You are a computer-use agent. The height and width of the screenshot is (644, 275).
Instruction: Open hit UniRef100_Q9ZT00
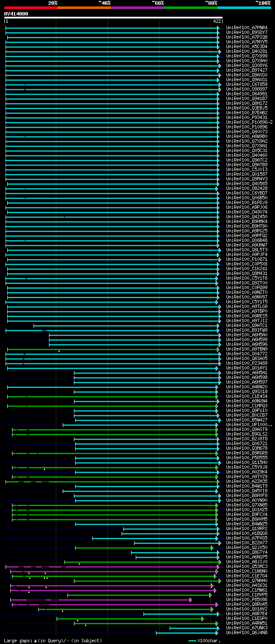pyautogui.click(x=247, y=283)
